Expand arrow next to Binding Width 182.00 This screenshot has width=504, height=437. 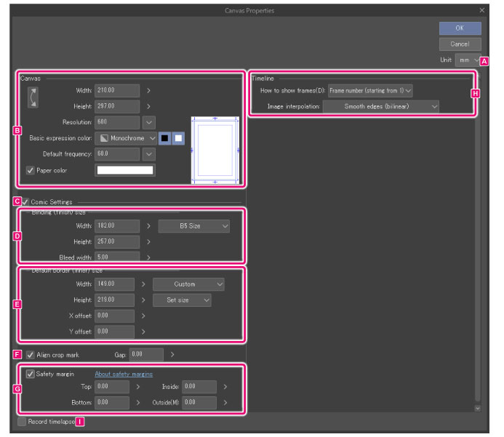coord(148,226)
